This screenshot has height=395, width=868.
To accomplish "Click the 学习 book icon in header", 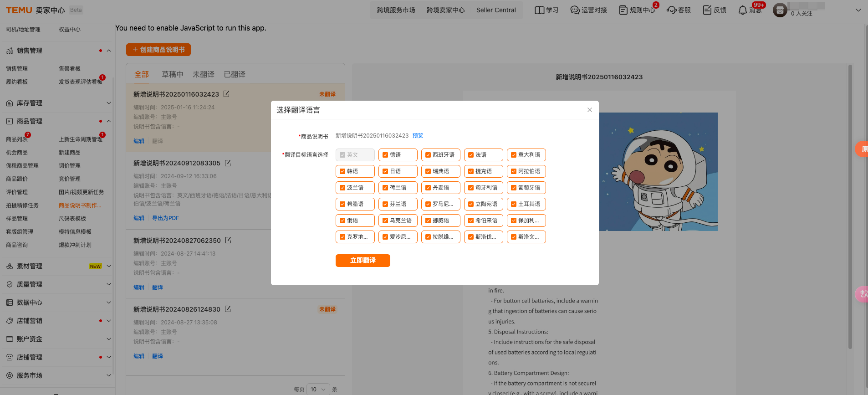I will coord(539,10).
